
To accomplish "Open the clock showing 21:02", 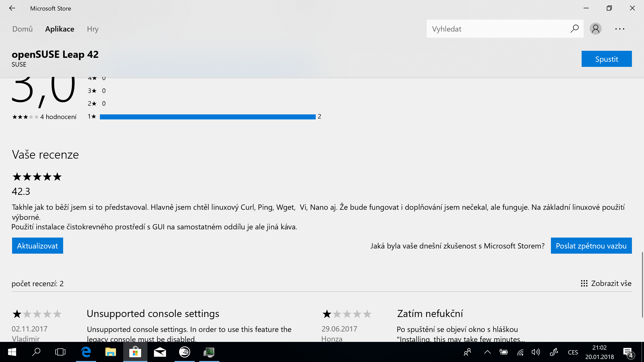I will 599,352.
